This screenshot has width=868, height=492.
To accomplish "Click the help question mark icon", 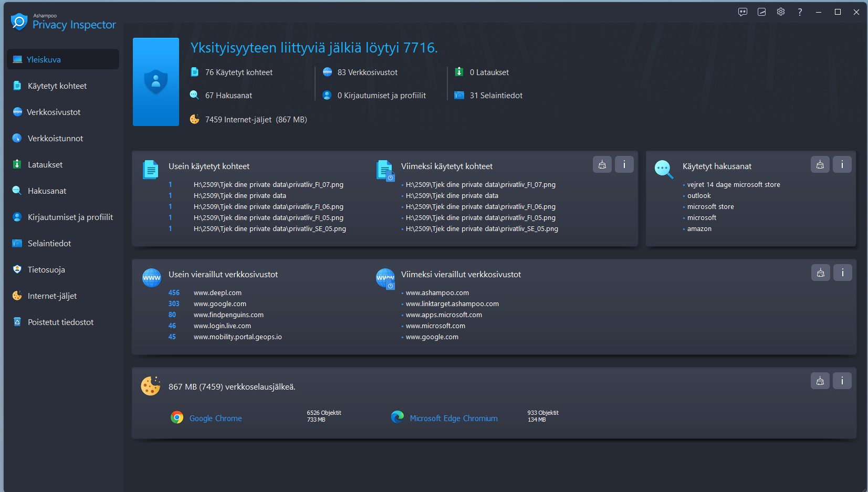I will [x=800, y=12].
